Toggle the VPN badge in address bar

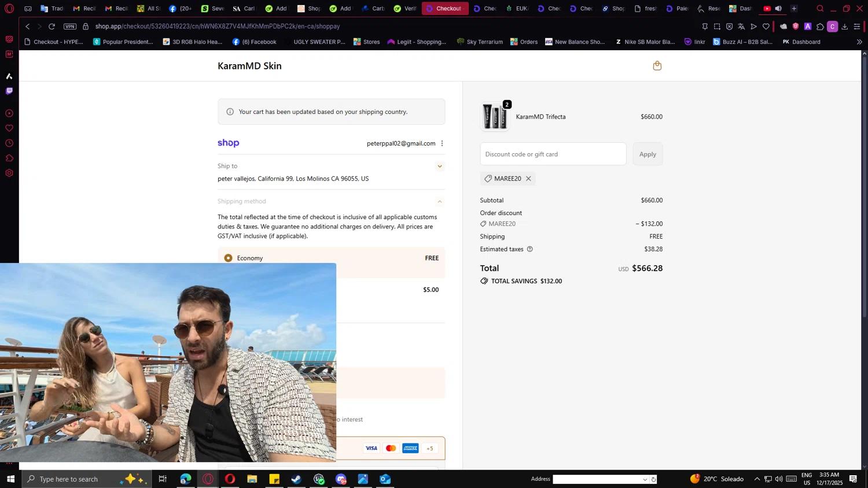tap(70, 27)
